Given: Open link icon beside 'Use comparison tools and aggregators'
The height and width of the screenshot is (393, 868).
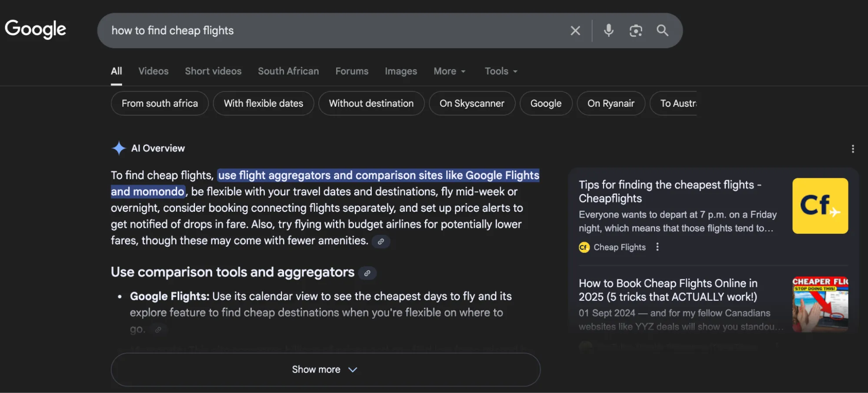Looking at the screenshot, I should point(367,273).
